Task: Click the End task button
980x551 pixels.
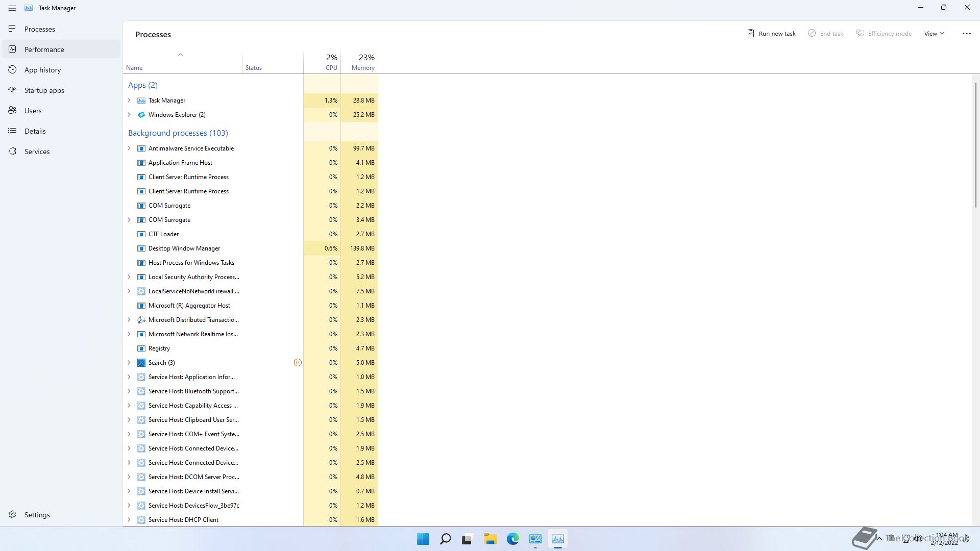Action: coord(825,34)
